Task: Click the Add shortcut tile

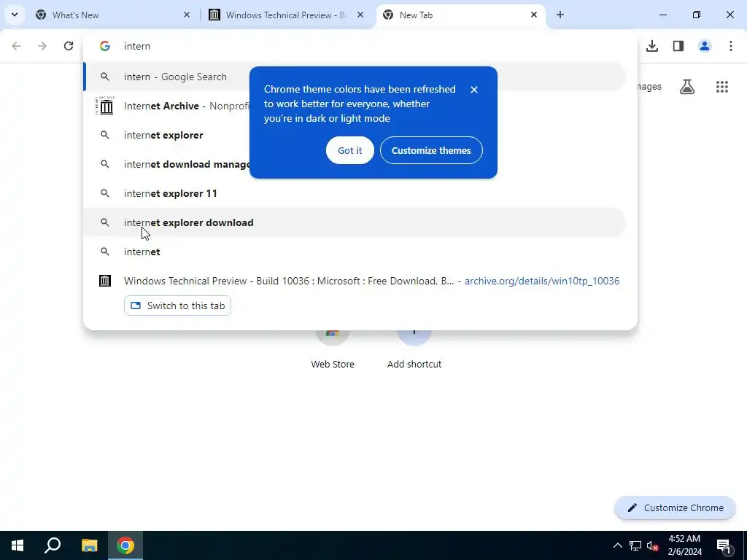Action: click(x=414, y=350)
